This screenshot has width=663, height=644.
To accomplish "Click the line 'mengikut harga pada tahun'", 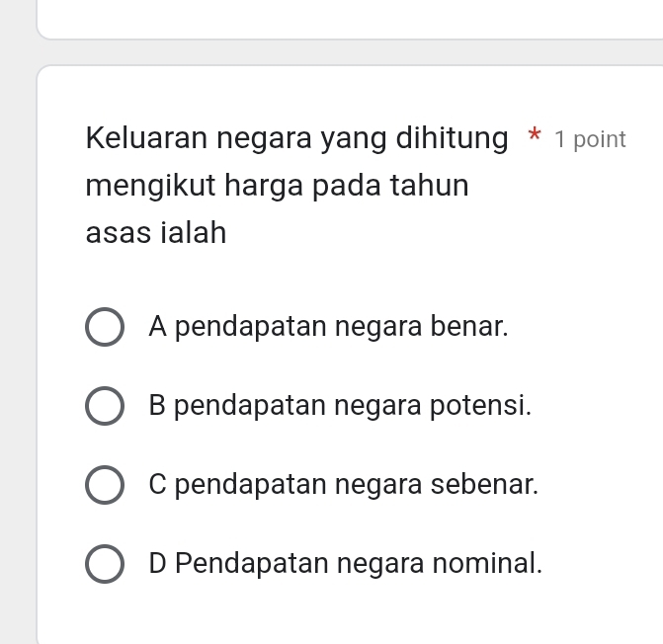I will (x=278, y=186).
